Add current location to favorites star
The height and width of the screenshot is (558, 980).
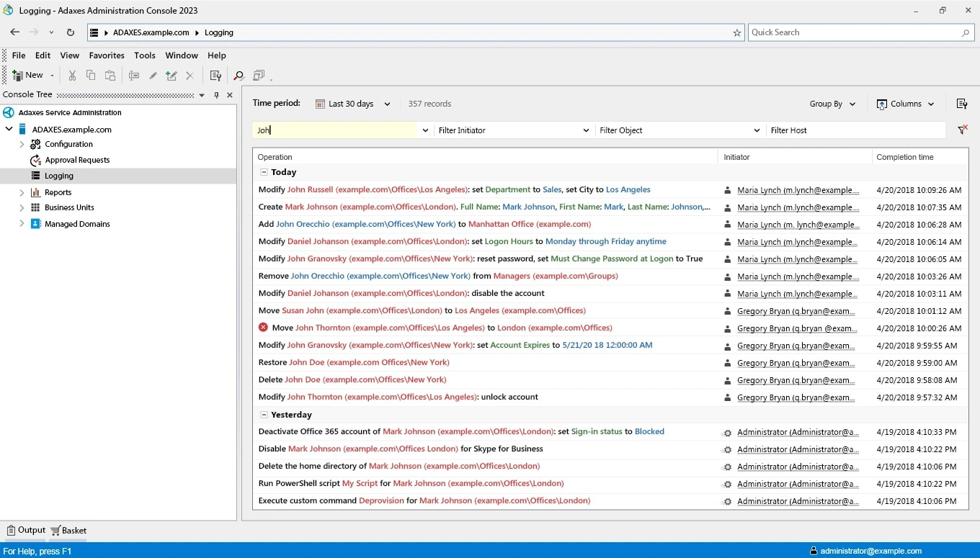(x=736, y=32)
